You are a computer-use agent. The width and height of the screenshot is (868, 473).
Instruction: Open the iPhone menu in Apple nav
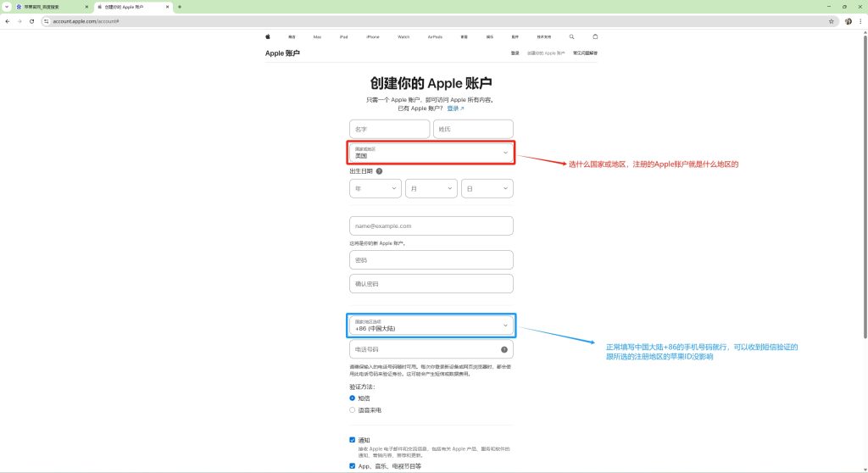(373, 37)
